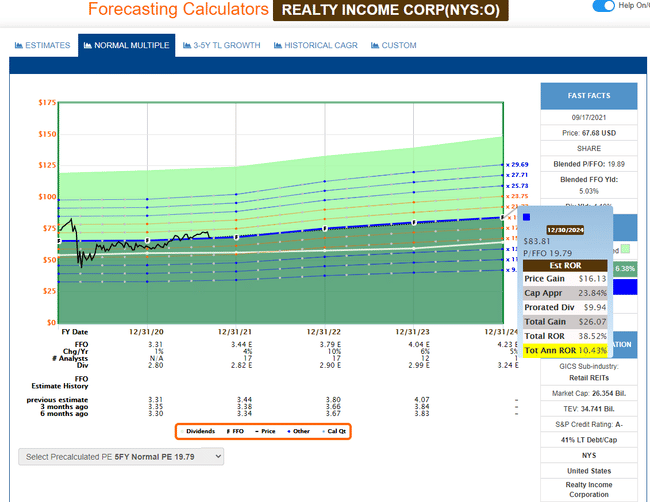Click the Fast Facts panel header

[x=588, y=97]
